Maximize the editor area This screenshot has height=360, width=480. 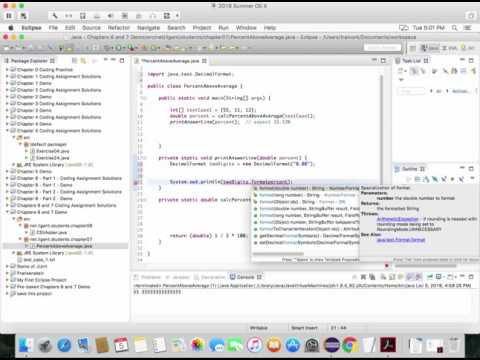pos(383,61)
